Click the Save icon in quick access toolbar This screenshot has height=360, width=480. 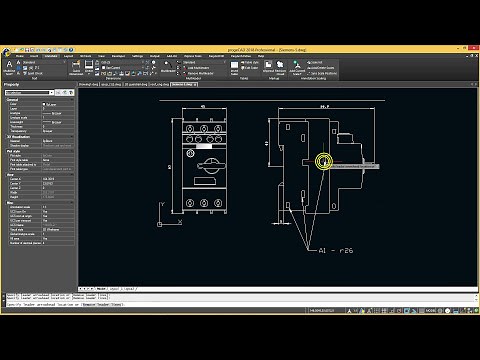click(27, 50)
